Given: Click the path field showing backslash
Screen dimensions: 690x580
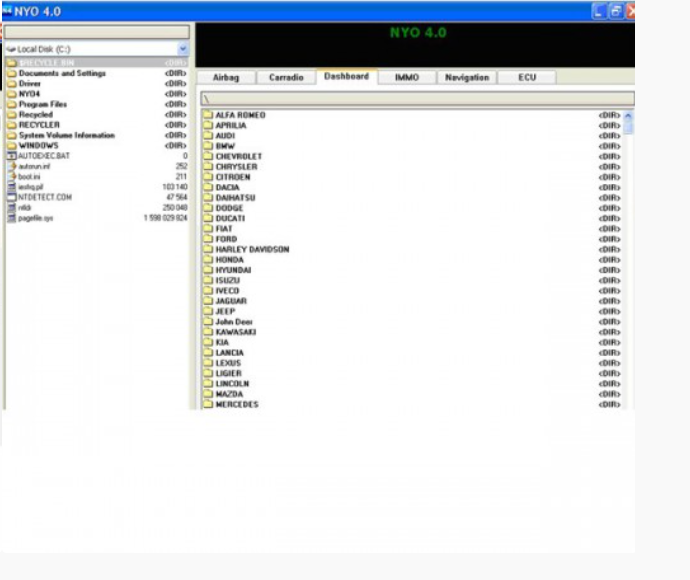Looking at the screenshot, I should (x=418, y=99).
